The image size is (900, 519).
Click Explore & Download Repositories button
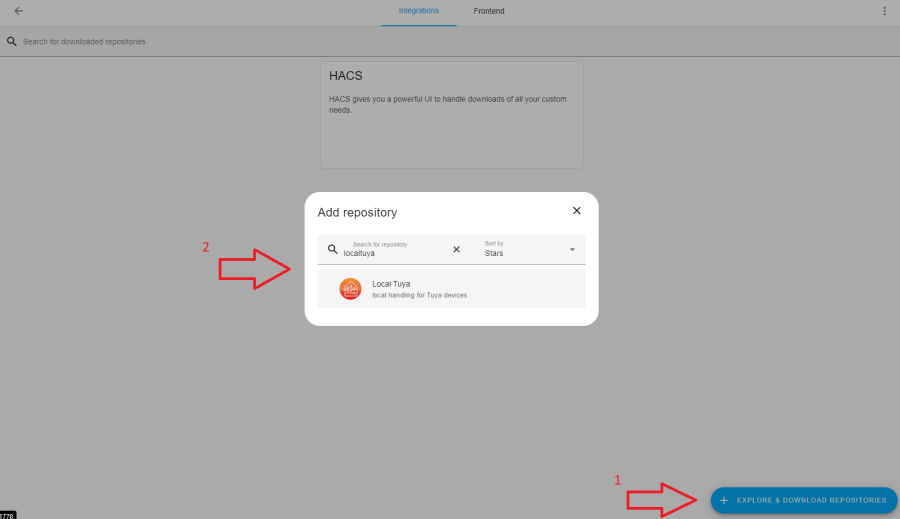(x=804, y=500)
